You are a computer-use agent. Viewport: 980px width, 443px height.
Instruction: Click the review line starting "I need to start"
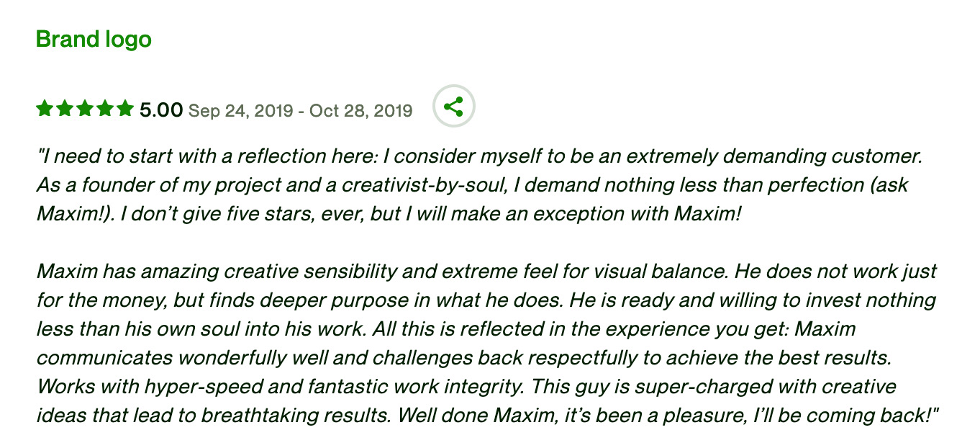point(480,156)
